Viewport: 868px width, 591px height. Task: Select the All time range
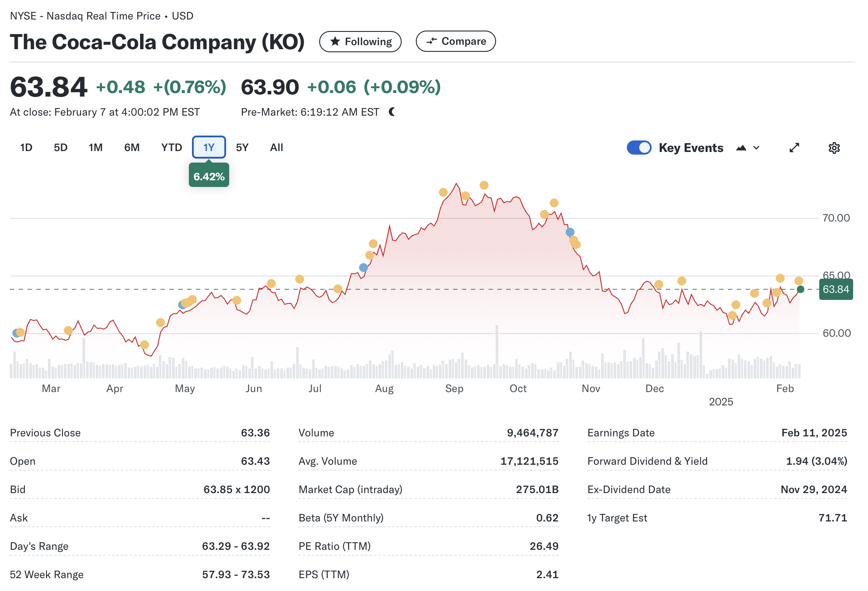click(276, 148)
